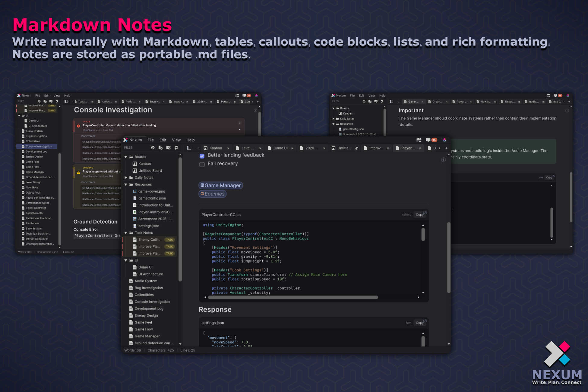The image size is (588, 392).
Task: Check the Fall recovery checkbox
Action: [202, 164]
